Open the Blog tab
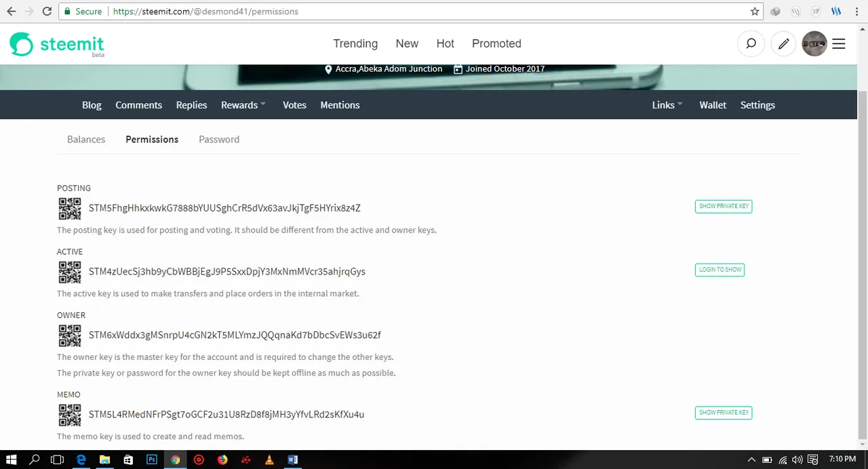 pos(92,105)
